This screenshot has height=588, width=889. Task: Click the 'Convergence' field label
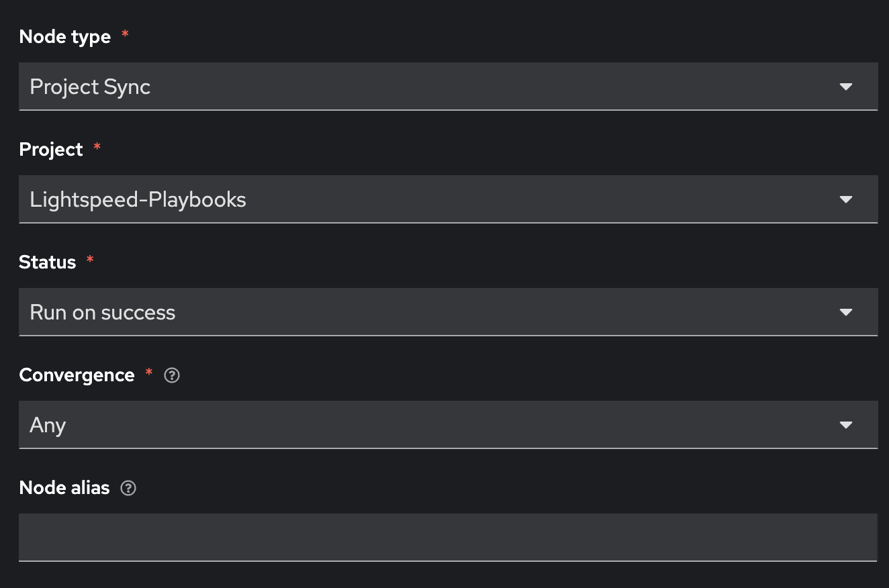(x=77, y=375)
